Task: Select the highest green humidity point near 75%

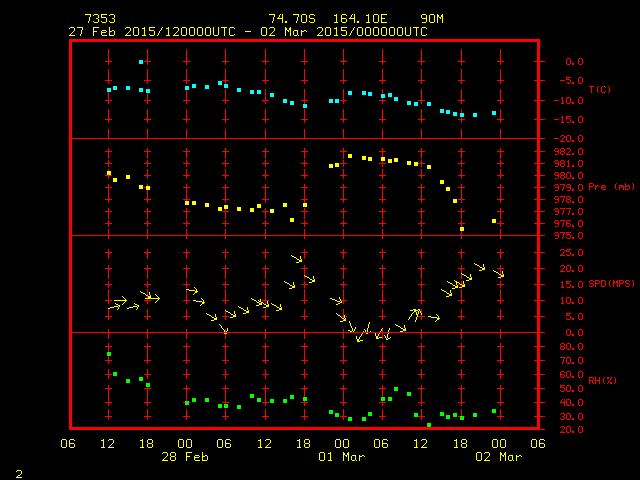Action: pos(109,354)
